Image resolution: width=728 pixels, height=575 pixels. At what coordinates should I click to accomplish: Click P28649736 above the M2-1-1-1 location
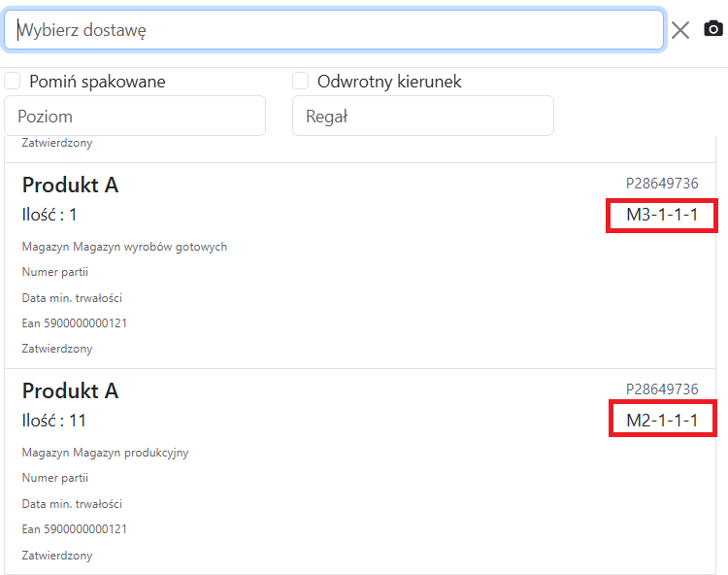(x=661, y=389)
